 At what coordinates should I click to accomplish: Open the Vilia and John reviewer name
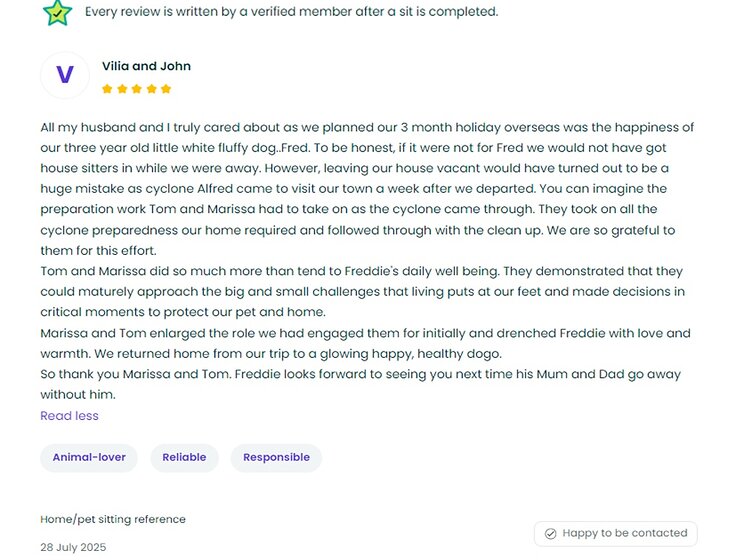(x=146, y=66)
